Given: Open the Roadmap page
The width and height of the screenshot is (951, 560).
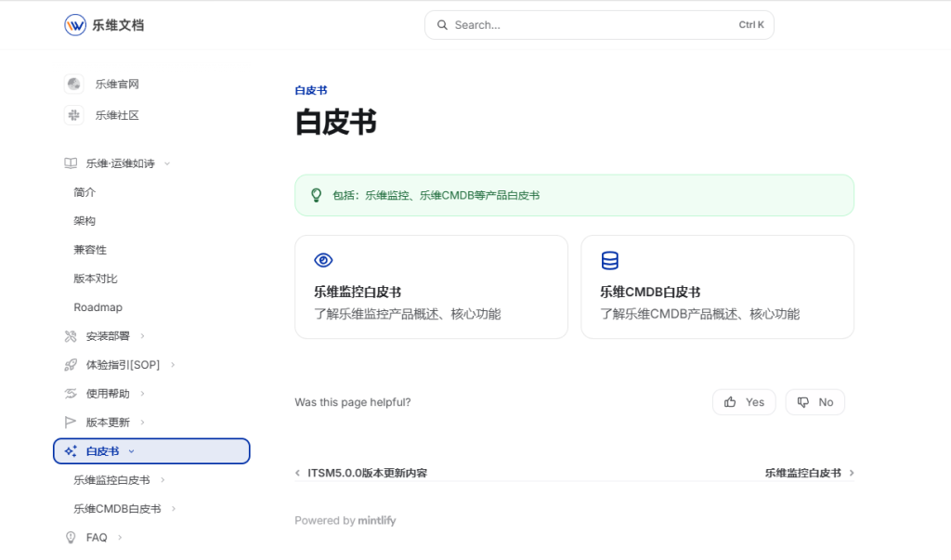Looking at the screenshot, I should point(98,307).
